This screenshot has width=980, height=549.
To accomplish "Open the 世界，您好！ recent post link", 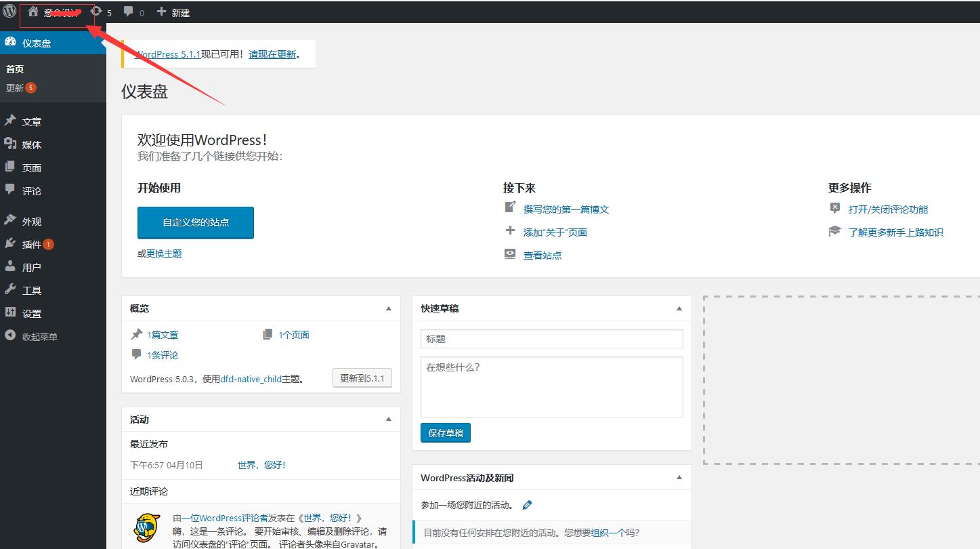I will (261, 465).
